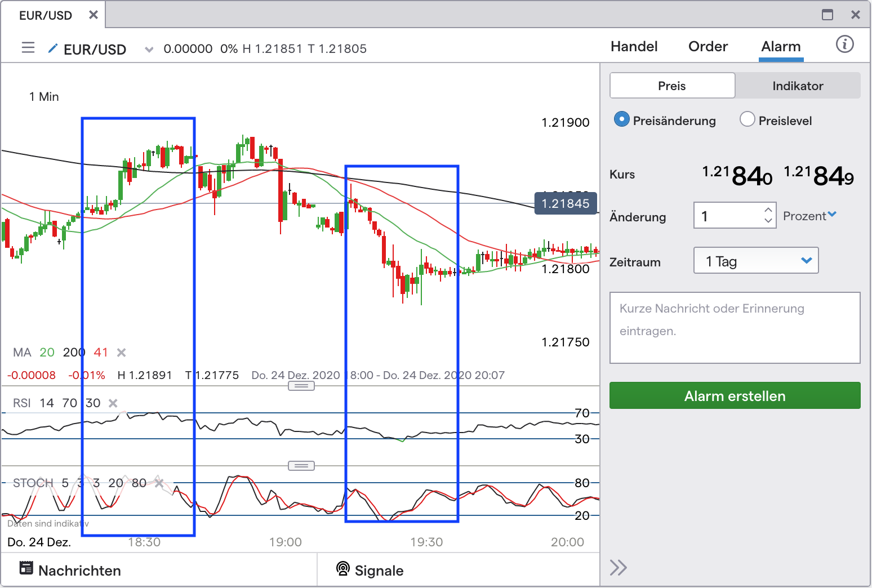Expand the EUR/USD symbol dropdown chevron
872x588 pixels.
tap(149, 50)
